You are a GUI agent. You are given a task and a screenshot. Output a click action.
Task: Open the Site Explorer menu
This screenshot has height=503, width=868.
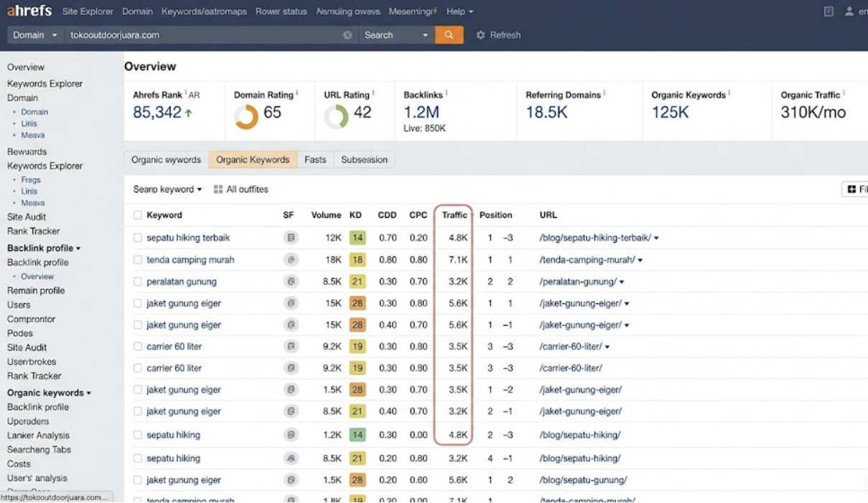(x=88, y=11)
